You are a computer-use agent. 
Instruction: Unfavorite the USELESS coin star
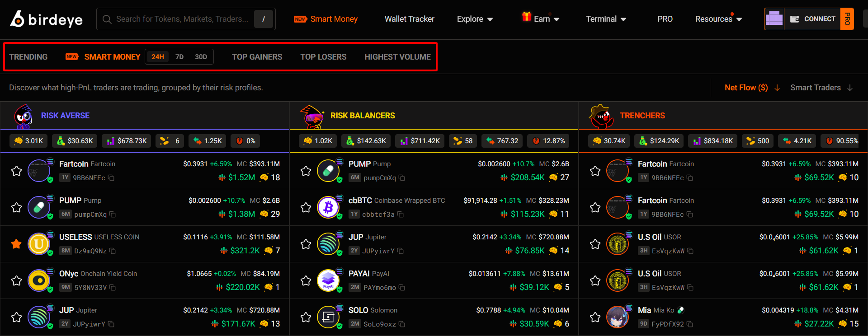(17, 244)
